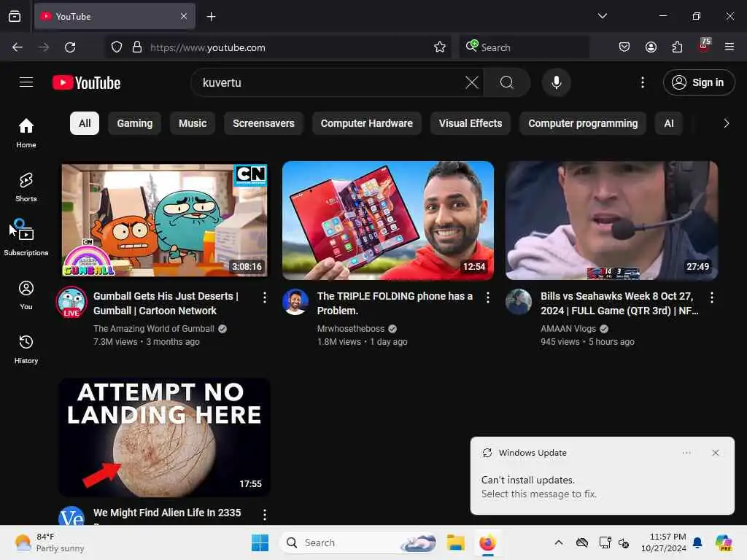Open more options for Alien Life video
The image size is (747, 560).
click(x=264, y=514)
